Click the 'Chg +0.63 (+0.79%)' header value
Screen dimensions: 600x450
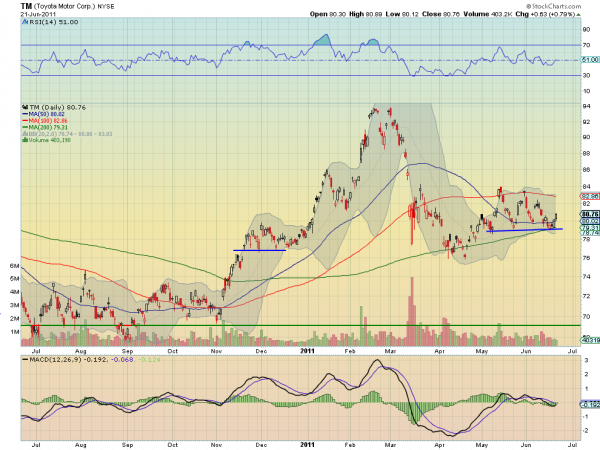[x=545, y=14]
